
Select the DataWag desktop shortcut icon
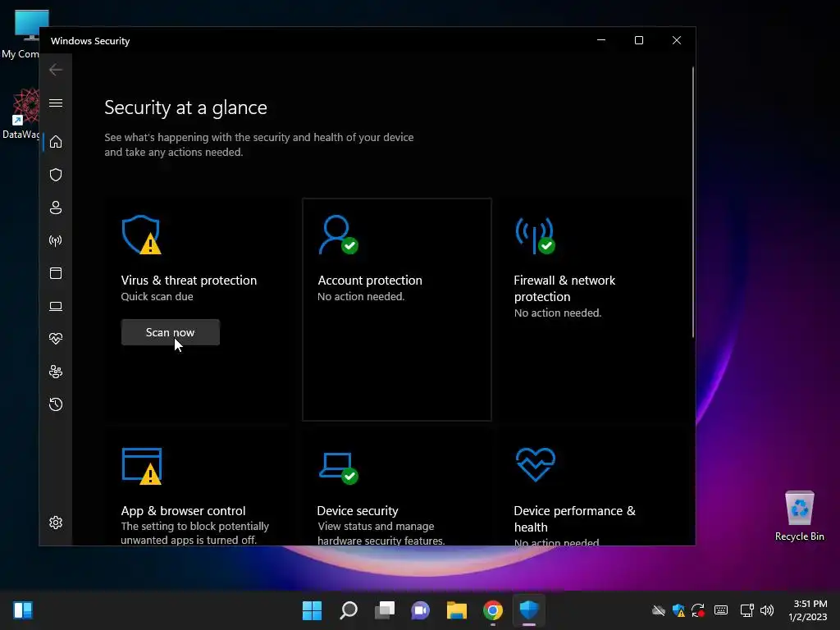click(21, 113)
